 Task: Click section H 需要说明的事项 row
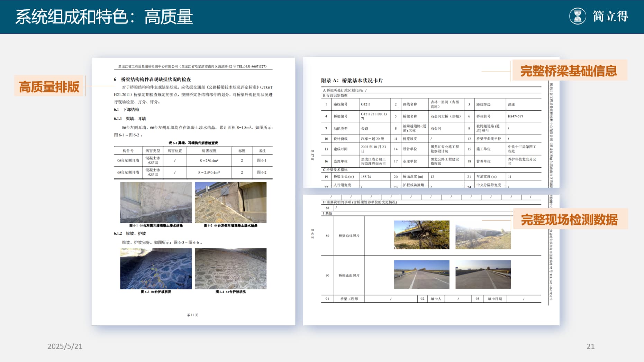pyautogui.click(x=431, y=202)
